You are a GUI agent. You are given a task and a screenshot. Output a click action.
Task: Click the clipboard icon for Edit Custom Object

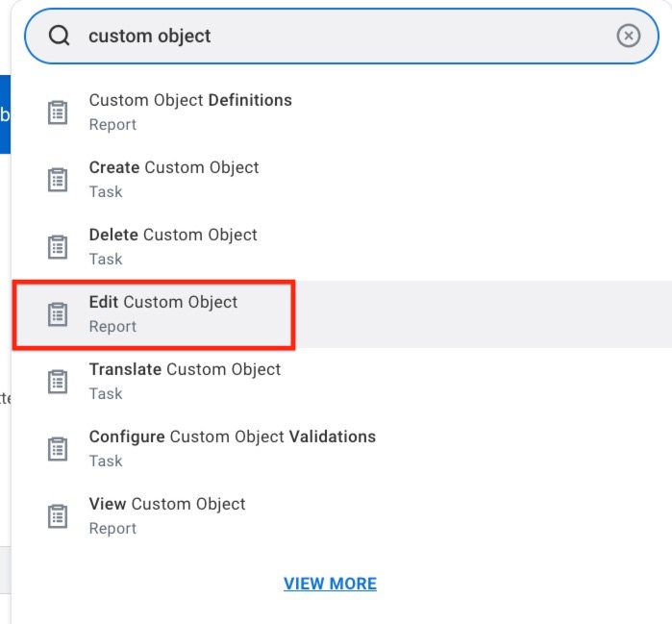(59, 314)
